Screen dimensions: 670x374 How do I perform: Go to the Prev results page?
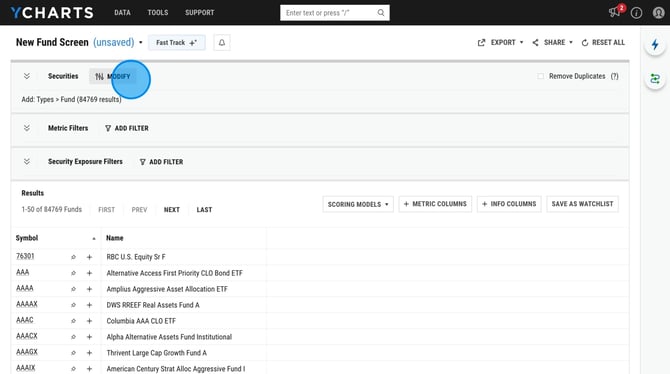click(139, 209)
